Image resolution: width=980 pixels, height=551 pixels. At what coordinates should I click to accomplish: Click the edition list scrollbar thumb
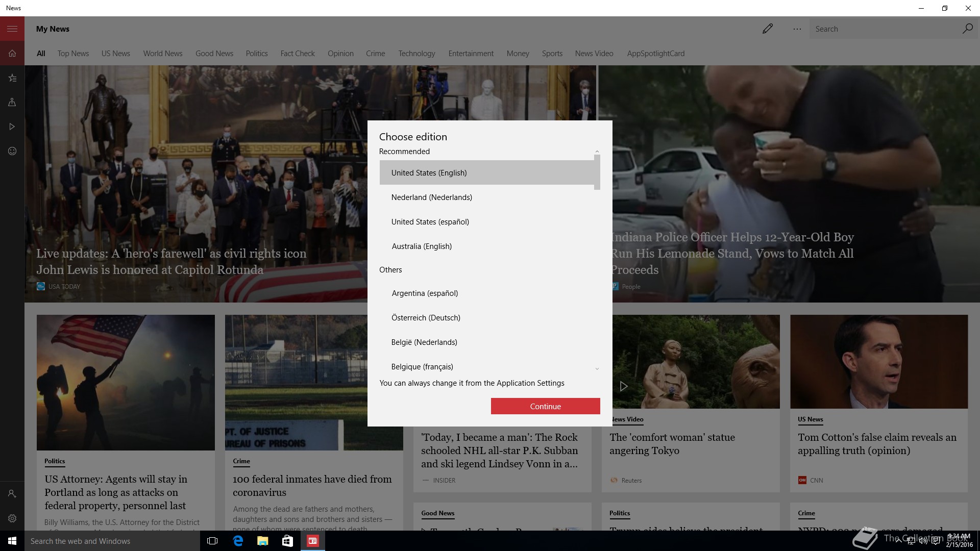(x=597, y=172)
